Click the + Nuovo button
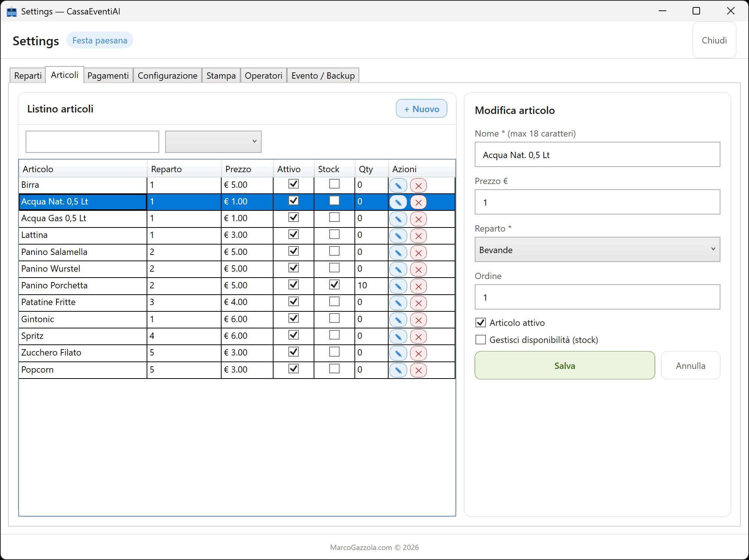749x560 pixels. [421, 109]
